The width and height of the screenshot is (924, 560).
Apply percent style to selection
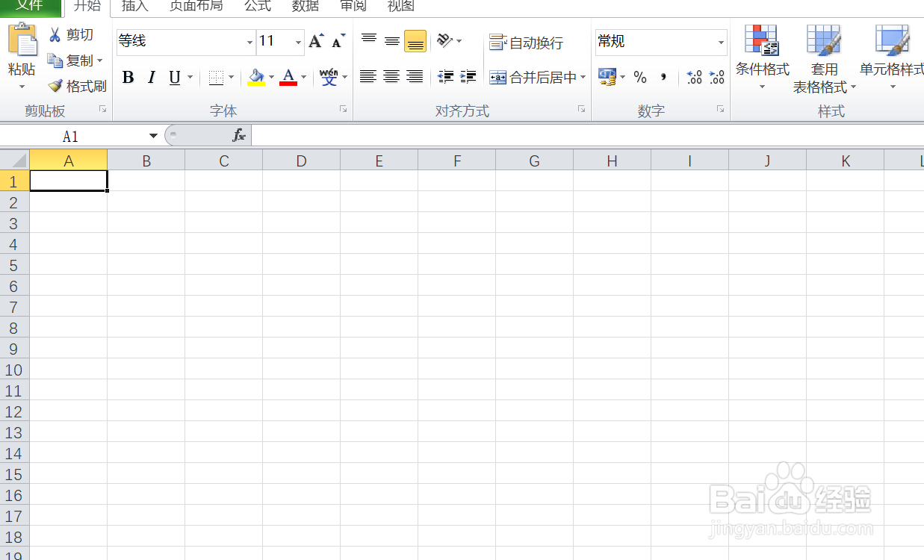(640, 77)
